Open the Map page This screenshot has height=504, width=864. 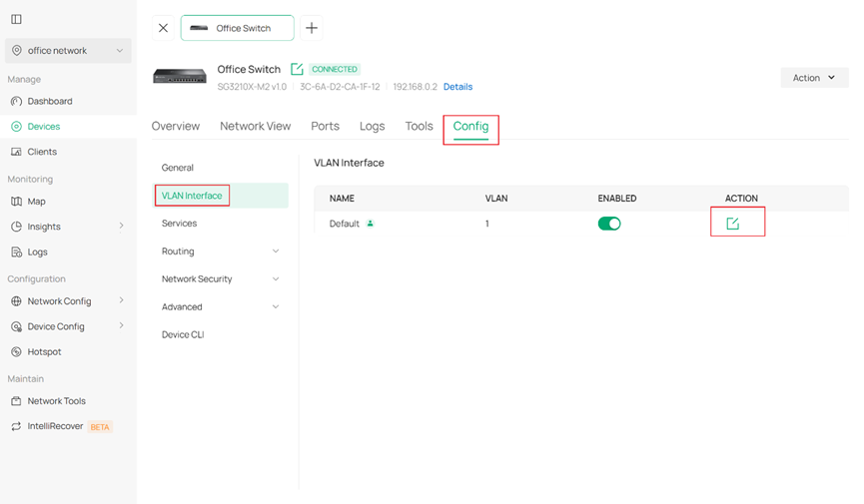click(36, 202)
